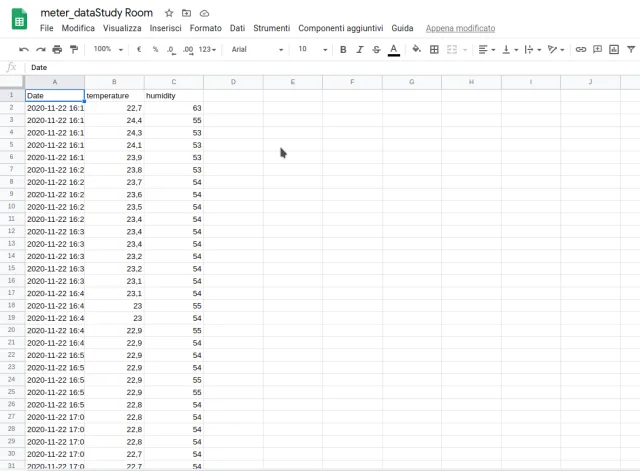Click the Date cell A1
640x471 pixels.
pos(55,96)
